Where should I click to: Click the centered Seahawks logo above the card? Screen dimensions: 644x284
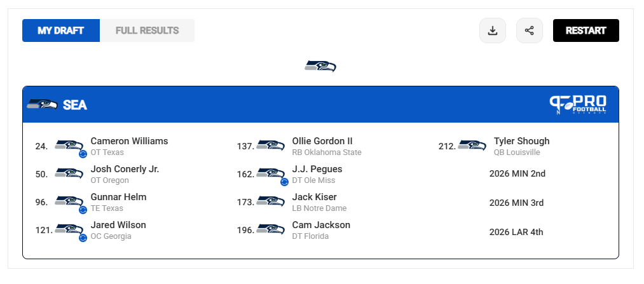(320, 66)
